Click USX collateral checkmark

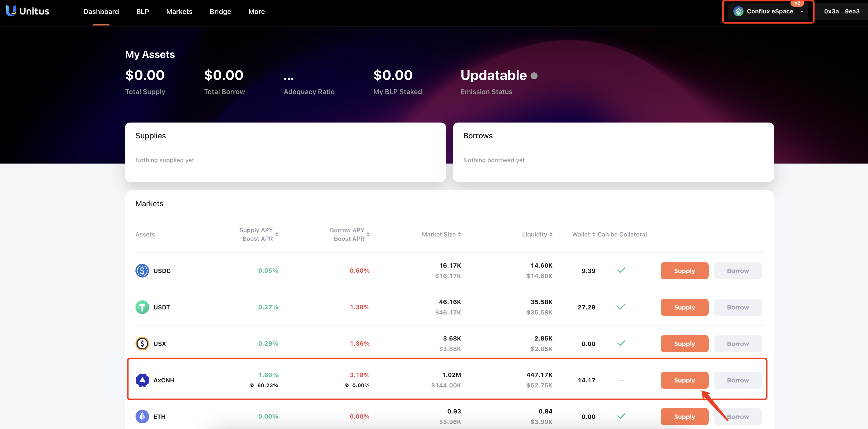click(x=621, y=343)
